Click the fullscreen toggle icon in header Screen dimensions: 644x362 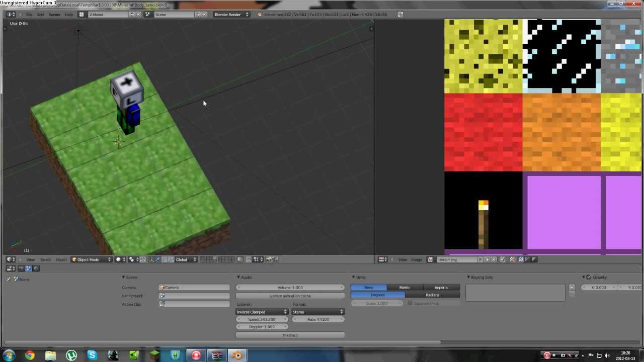[400, 15]
